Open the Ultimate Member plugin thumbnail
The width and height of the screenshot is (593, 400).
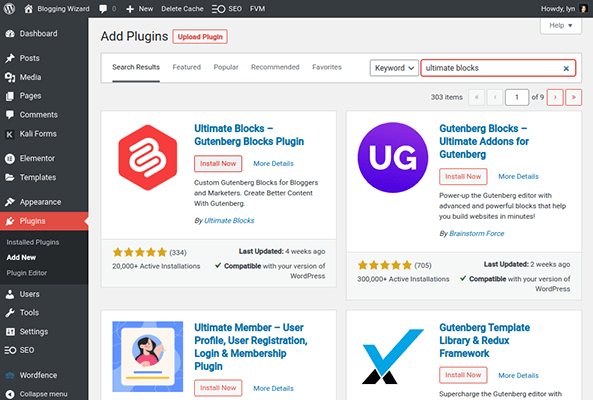pyautogui.click(x=147, y=357)
